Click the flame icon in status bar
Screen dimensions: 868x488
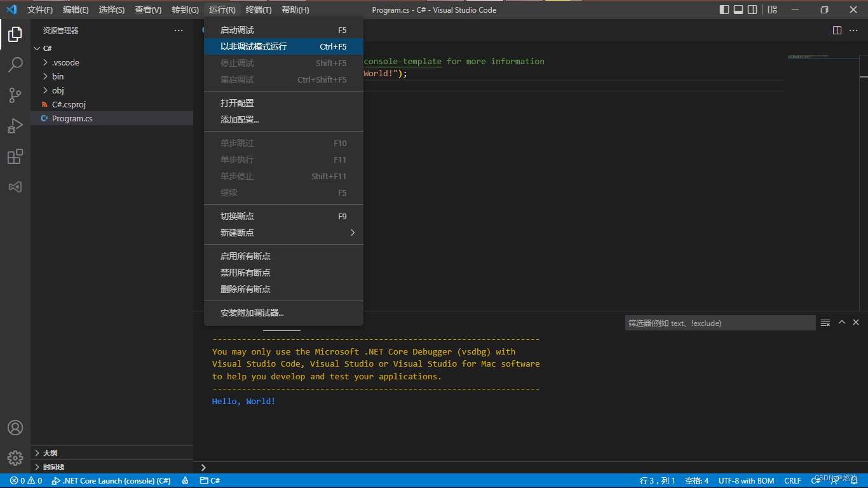185,481
